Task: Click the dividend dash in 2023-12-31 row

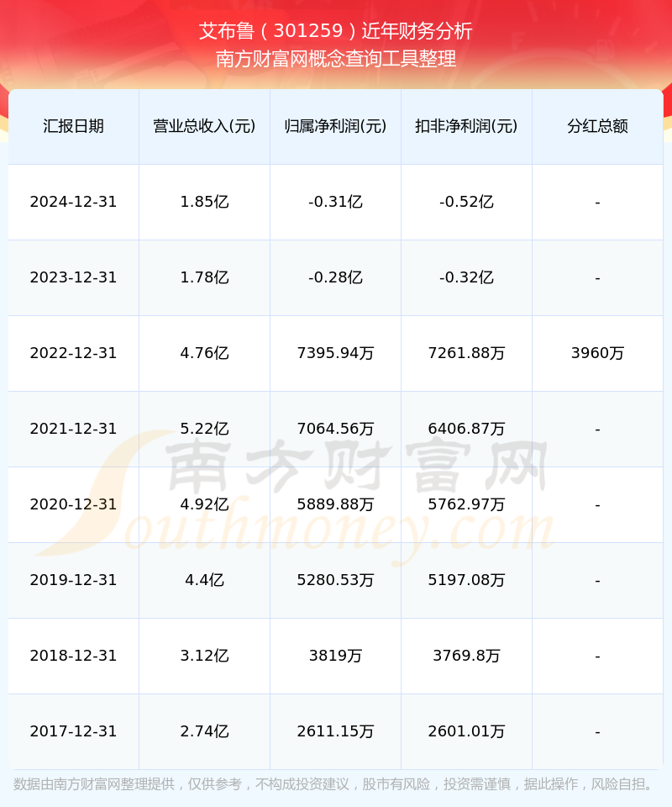Action: click(597, 279)
